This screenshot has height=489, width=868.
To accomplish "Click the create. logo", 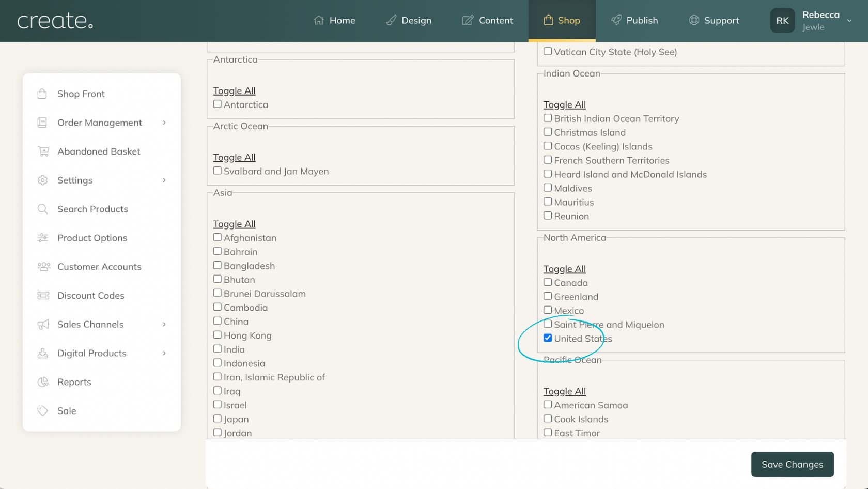I will pyautogui.click(x=55, y=21).
